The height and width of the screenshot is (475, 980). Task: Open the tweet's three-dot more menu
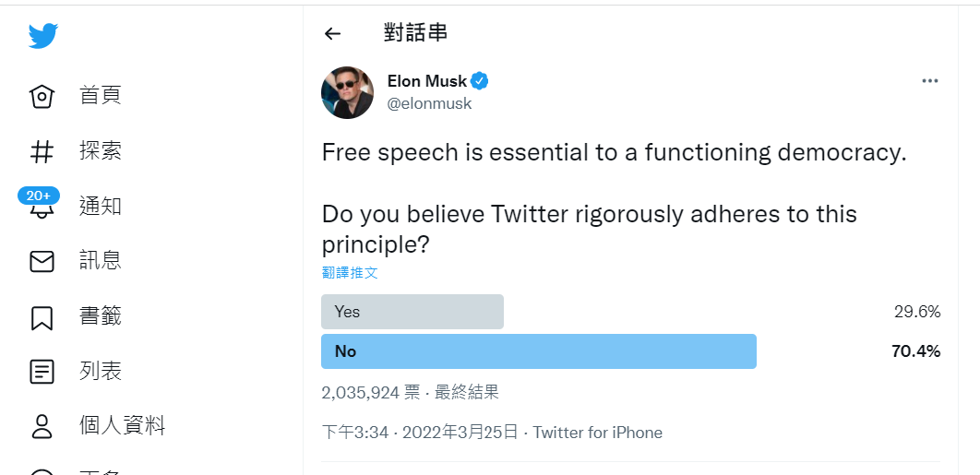click(x=929, y=81)
